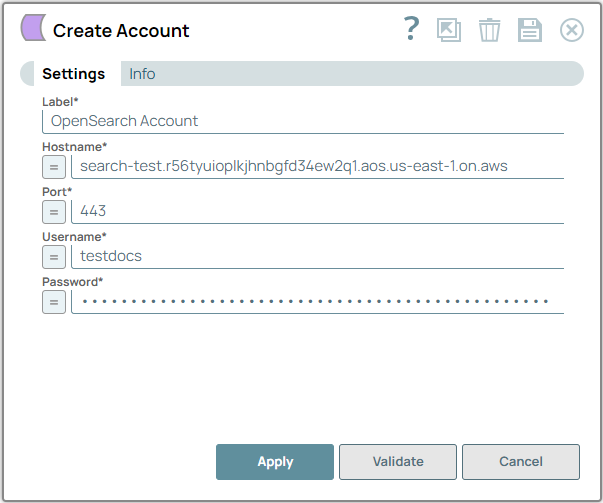The image size is (603, 503).
Task: Switch to the Settings tab
Action: tap(73, 74)
